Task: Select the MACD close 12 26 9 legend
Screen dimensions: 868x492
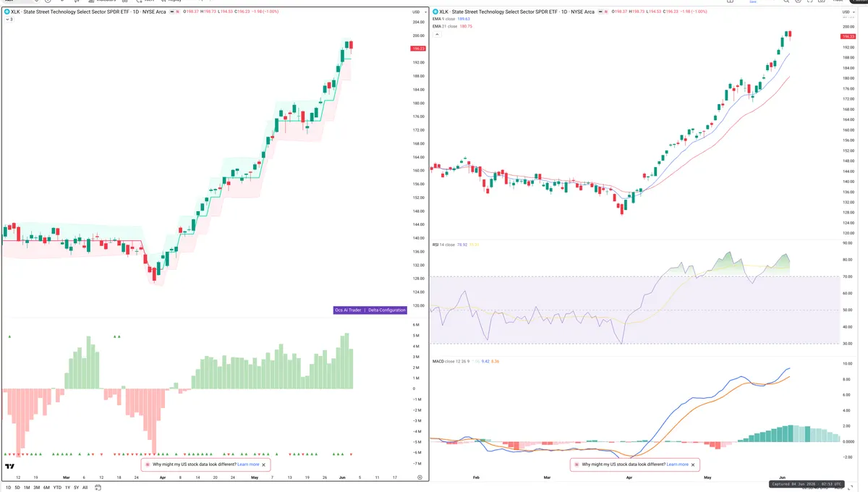Action: click(x=451, y=360)
